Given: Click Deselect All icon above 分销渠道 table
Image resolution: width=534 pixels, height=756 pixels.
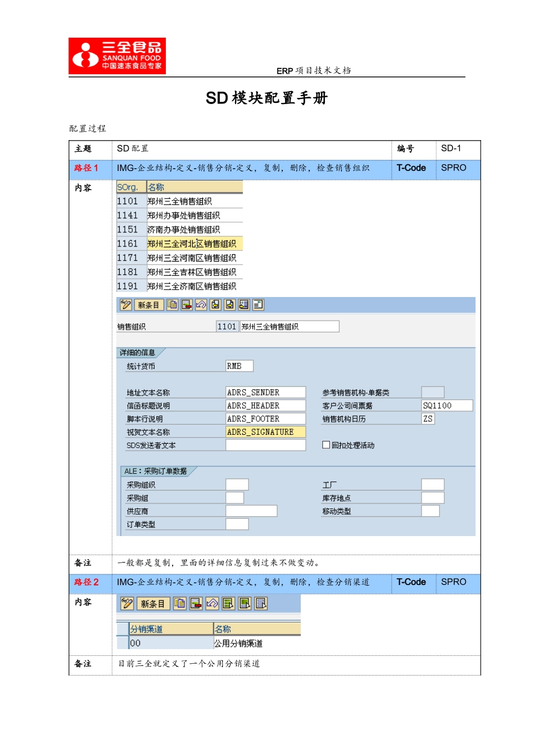Looking at the screenshot, I should [261, 604].
